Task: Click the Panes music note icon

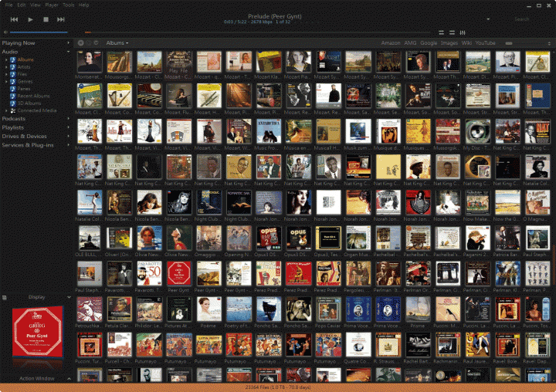Action: 13,89
